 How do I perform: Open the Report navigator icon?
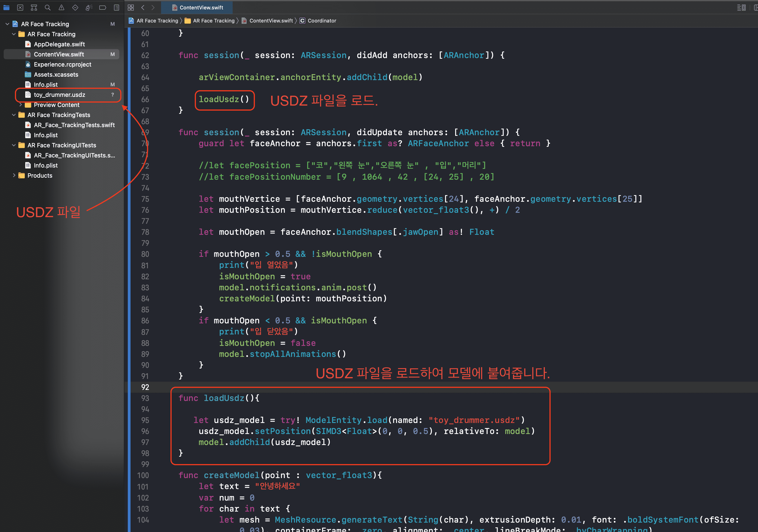coord(117,7)
